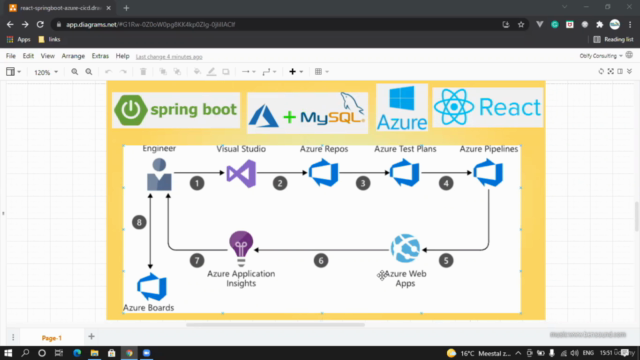Open a new browser tab
The height and width of the screenshot is (360, 640).
(x=126, y=8)
